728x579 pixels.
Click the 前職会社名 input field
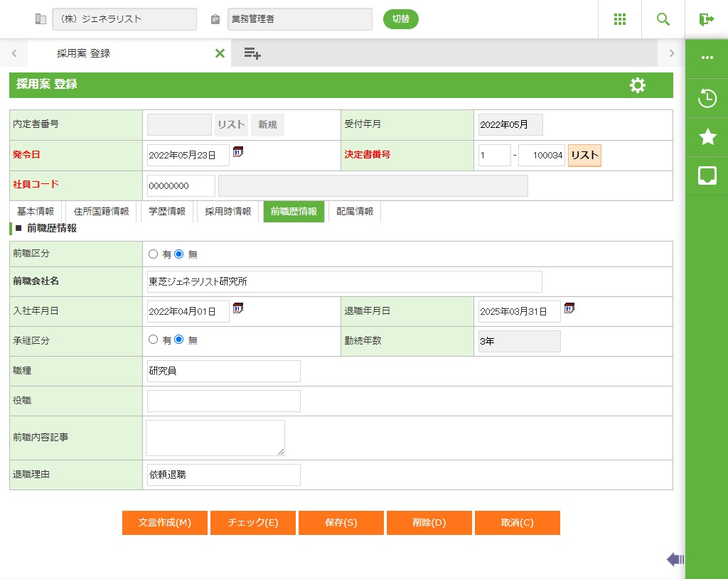coord(344,281)
